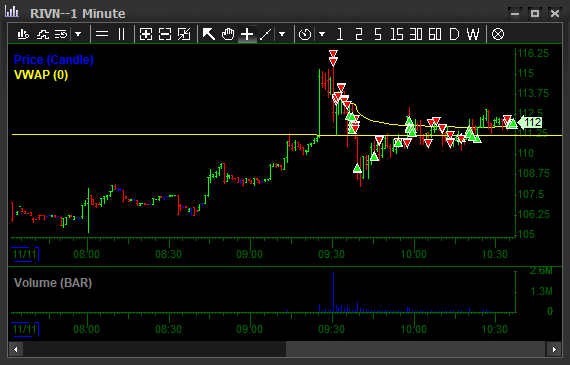
Task: Select the hand pan tool
Action: pos(228,35)
